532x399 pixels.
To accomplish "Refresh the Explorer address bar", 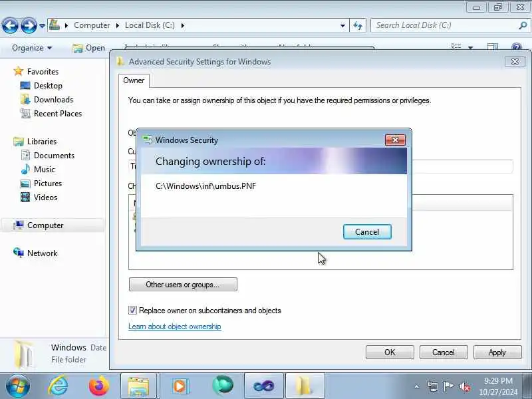I will coord(358,25).
